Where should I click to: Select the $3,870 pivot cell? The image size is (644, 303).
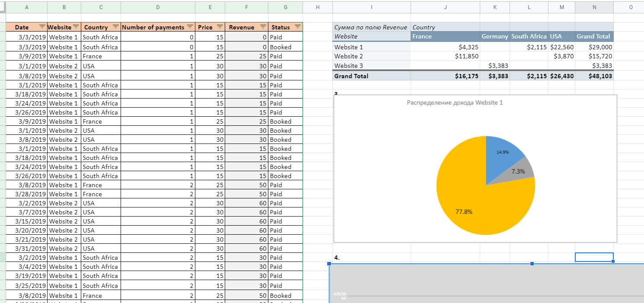(x=562, y=56)
